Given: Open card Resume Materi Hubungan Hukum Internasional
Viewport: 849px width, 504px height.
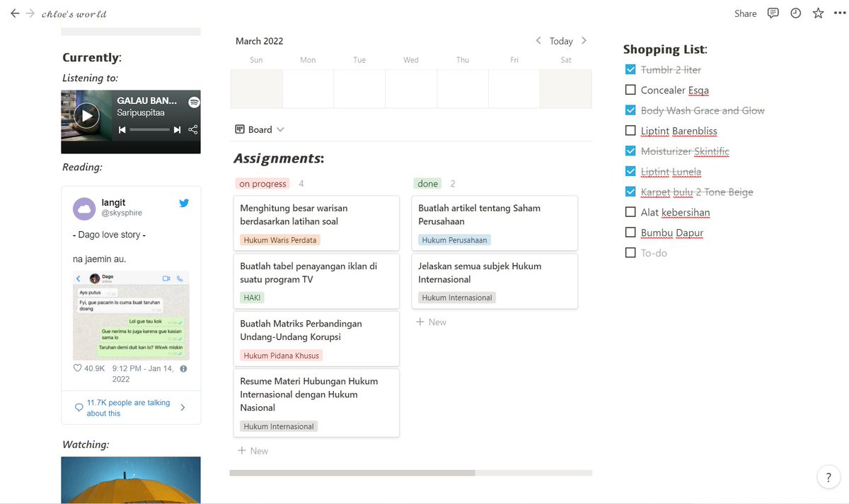Looking at the screenshot, I should [x=316, y=403].
